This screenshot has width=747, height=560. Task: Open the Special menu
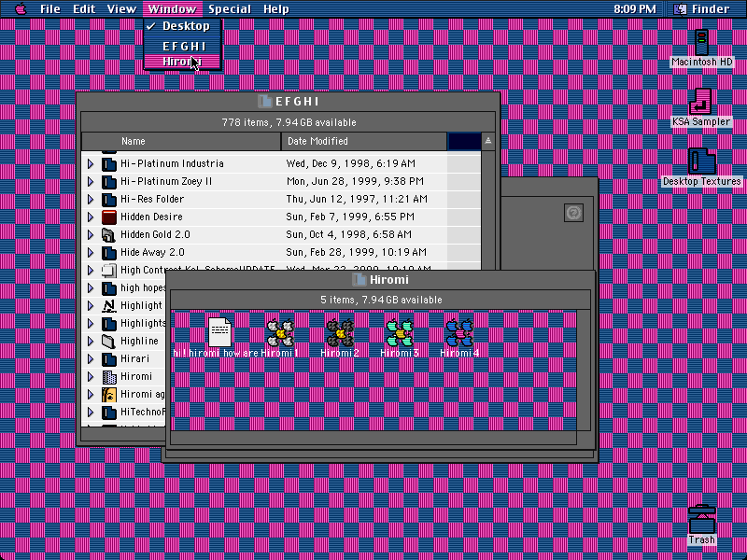[230, 8]
